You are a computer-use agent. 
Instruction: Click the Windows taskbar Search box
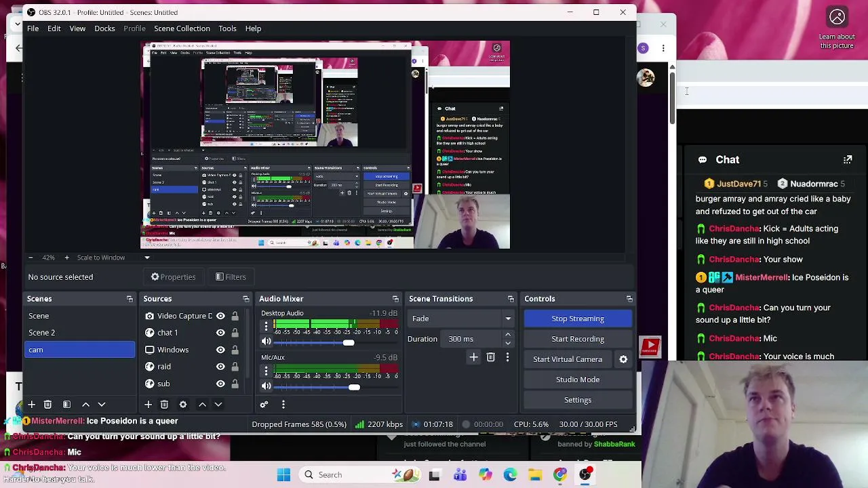tap(359, 475)
